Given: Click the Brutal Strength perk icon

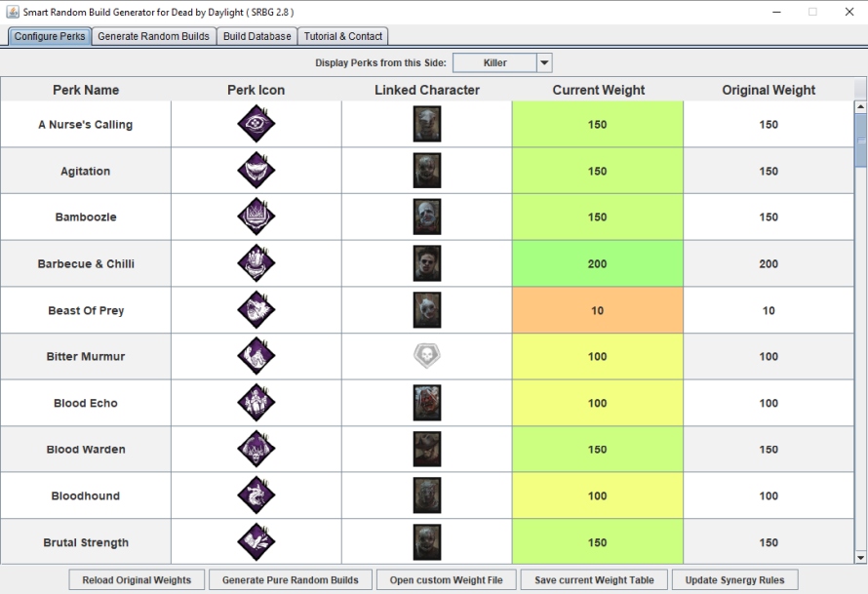Looking at the screenshot, I should click(256, 542).
